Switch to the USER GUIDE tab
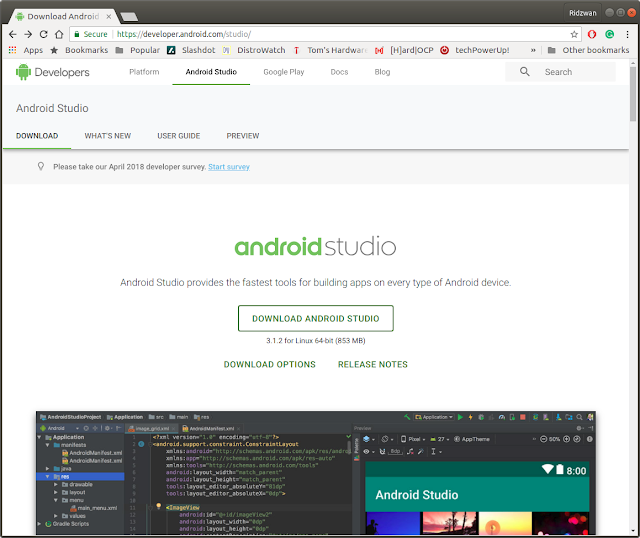 [x=179, y=136]
